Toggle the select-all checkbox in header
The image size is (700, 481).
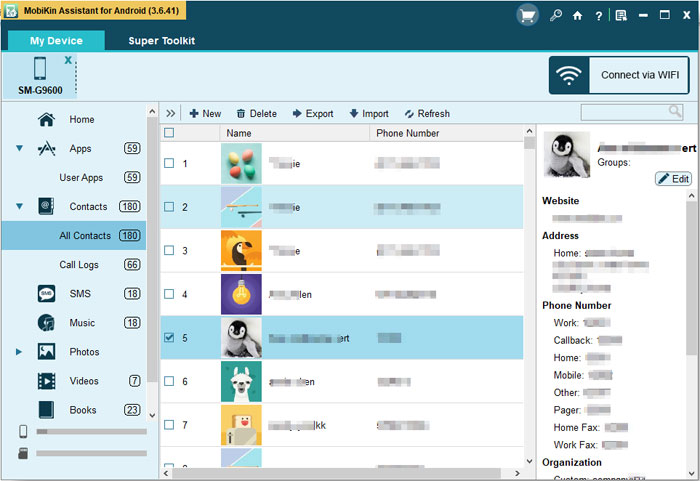tap(169, 133)
